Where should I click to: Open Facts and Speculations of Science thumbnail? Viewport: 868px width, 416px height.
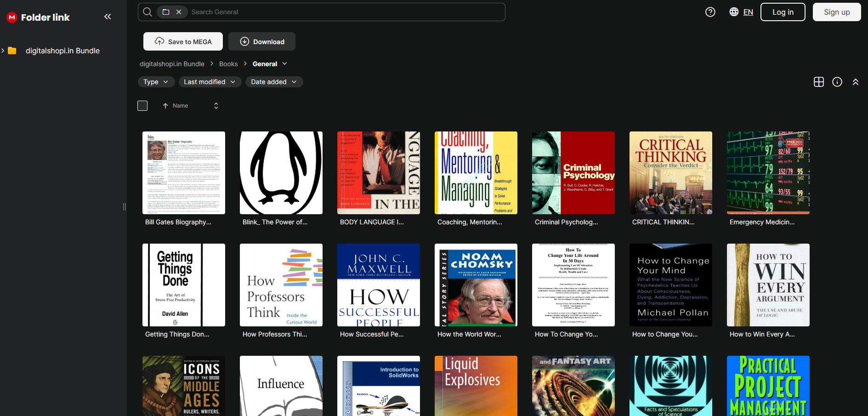pyautogui.click(x=671, y=386)
